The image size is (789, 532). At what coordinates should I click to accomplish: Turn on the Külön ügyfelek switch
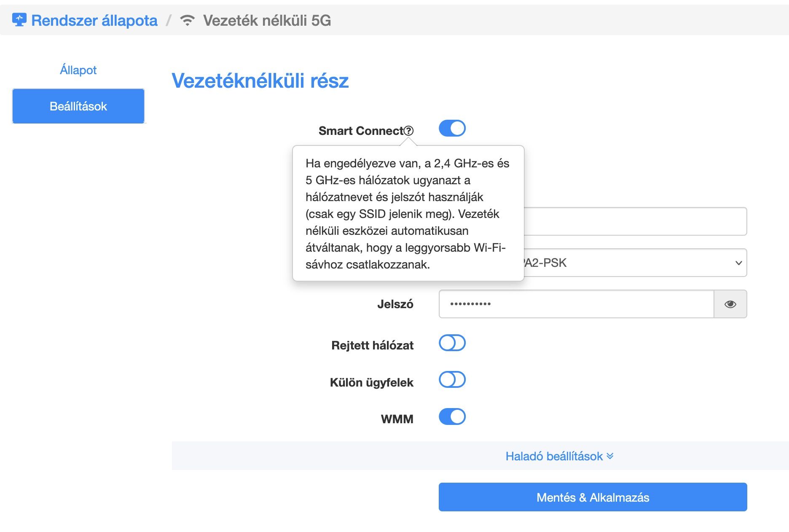click(452, 380)
